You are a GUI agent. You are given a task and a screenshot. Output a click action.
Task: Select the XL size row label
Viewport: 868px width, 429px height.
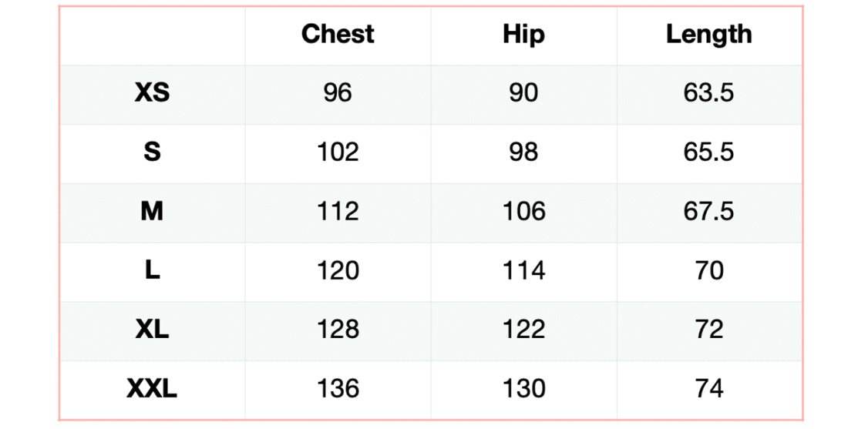tap(152, 330)
